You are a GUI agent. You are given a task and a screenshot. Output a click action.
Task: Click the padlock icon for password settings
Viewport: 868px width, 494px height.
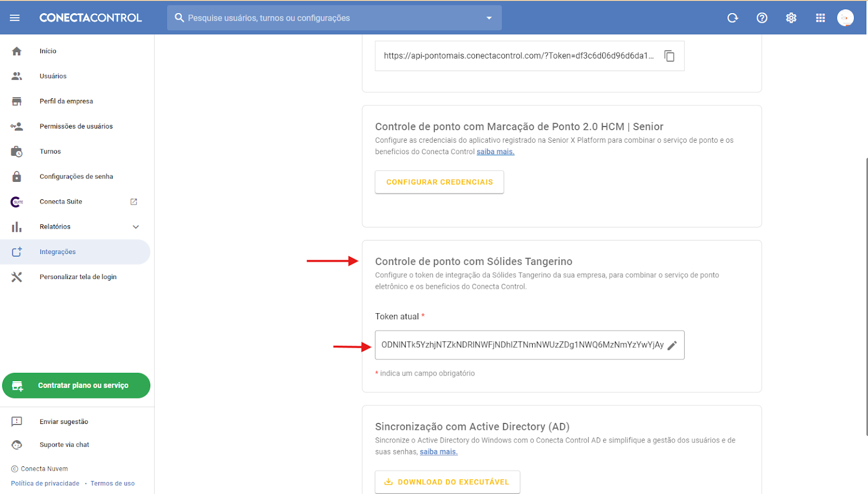[x=17, y=176]
